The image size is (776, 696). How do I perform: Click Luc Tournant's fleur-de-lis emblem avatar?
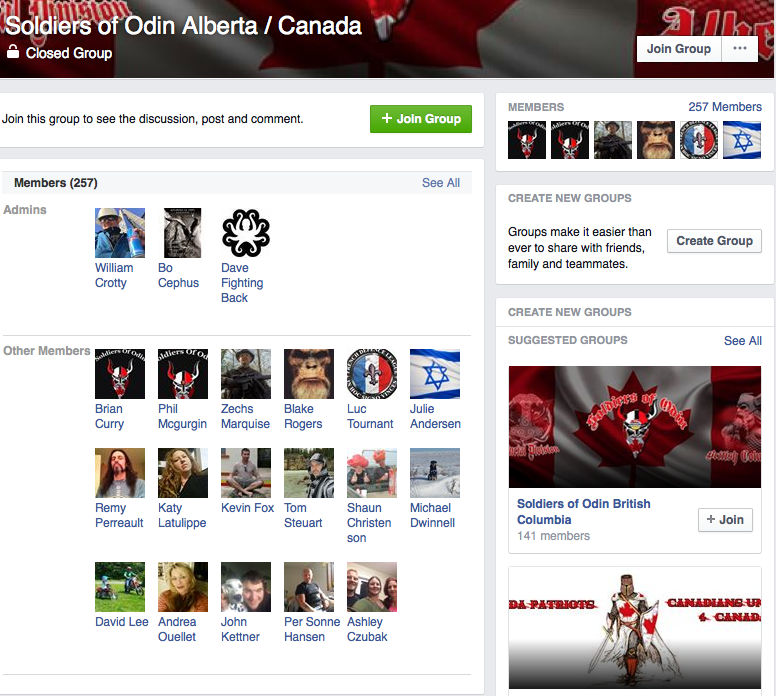[372, 374]
